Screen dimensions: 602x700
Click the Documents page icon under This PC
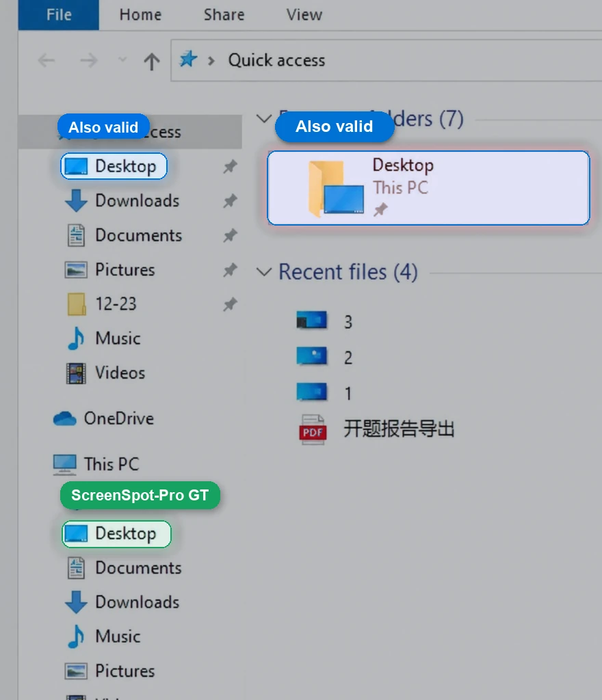76,568
